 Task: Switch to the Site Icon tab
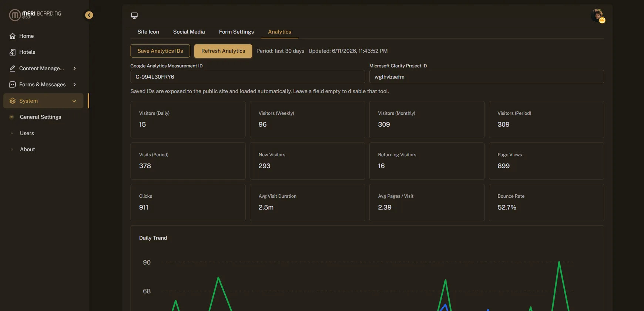[148, 32]
